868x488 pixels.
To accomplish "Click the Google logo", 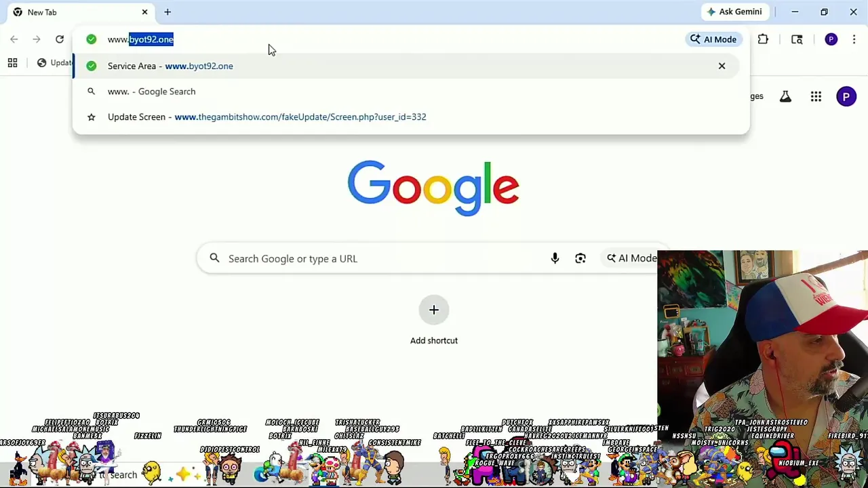I will (x=433, y=188).
